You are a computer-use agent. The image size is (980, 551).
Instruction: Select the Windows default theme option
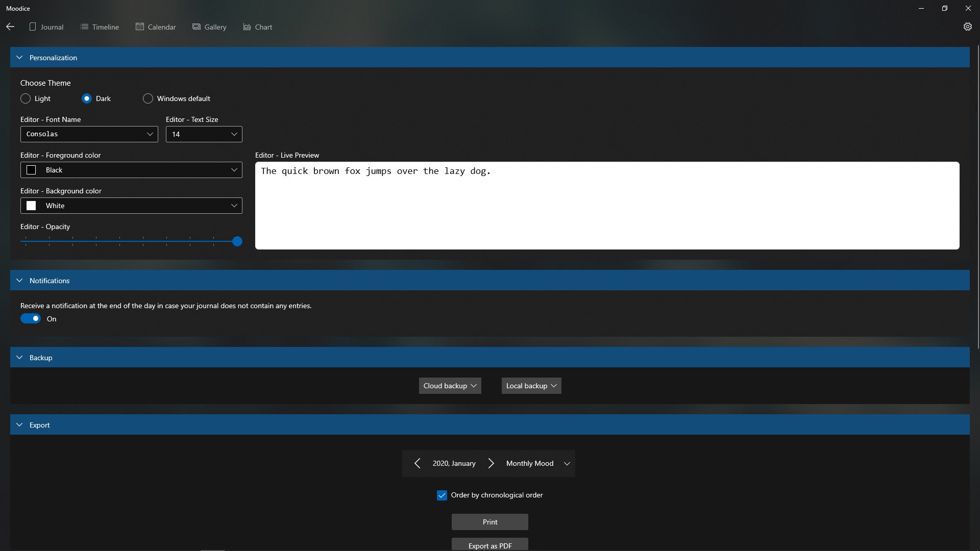pyautogui.click(x=148, y=98)
